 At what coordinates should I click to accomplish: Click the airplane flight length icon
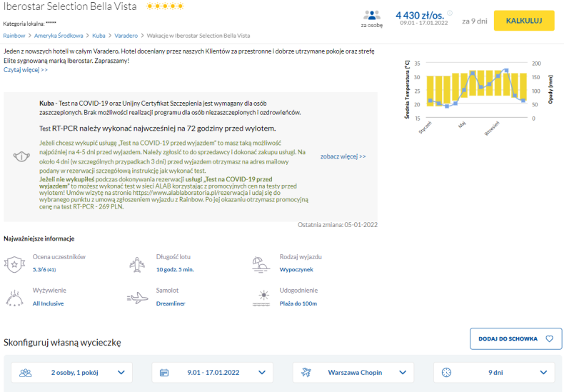[137, 265]
